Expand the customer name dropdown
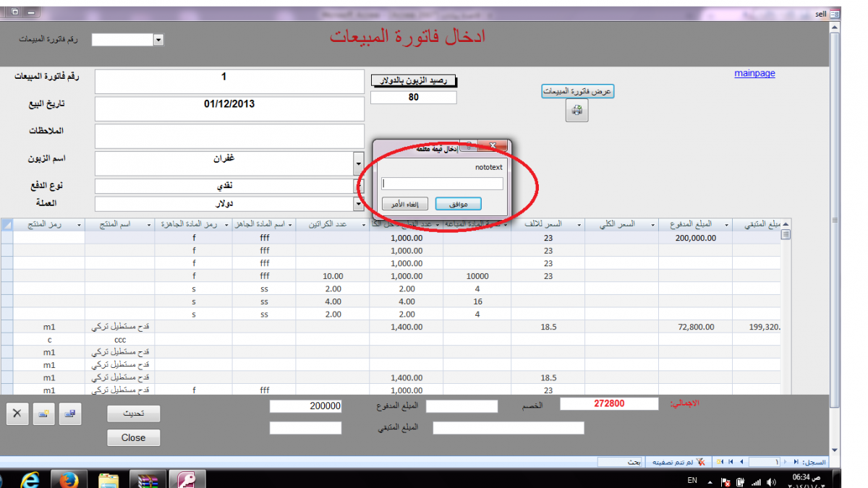 (359, 164)
